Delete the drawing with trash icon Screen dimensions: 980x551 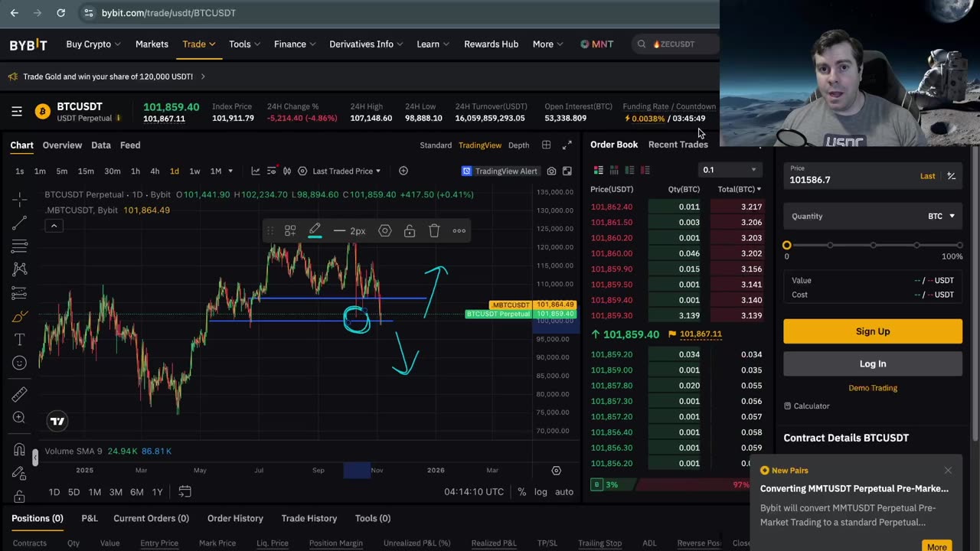(x=434, y=230)
